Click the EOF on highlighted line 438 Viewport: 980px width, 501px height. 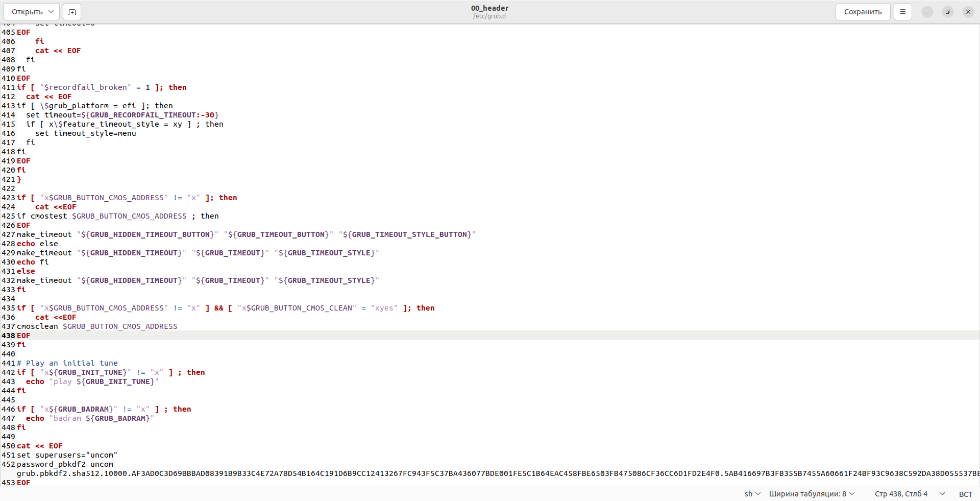(23, 336)
